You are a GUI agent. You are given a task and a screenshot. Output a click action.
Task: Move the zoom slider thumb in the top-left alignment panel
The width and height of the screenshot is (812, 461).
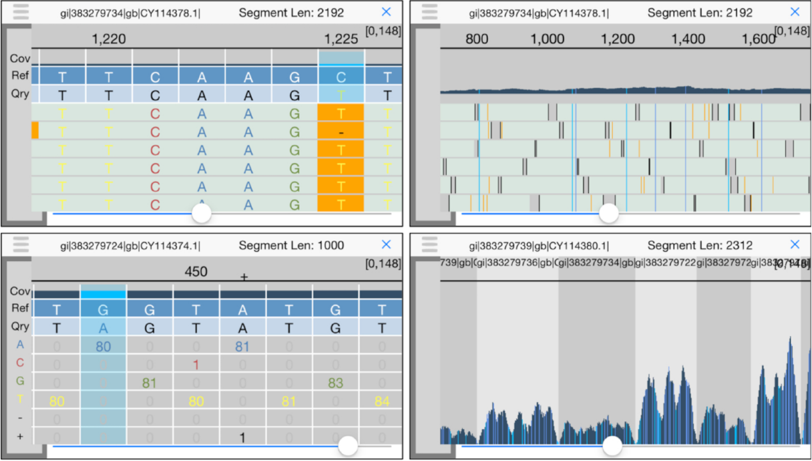coord(201,213)
